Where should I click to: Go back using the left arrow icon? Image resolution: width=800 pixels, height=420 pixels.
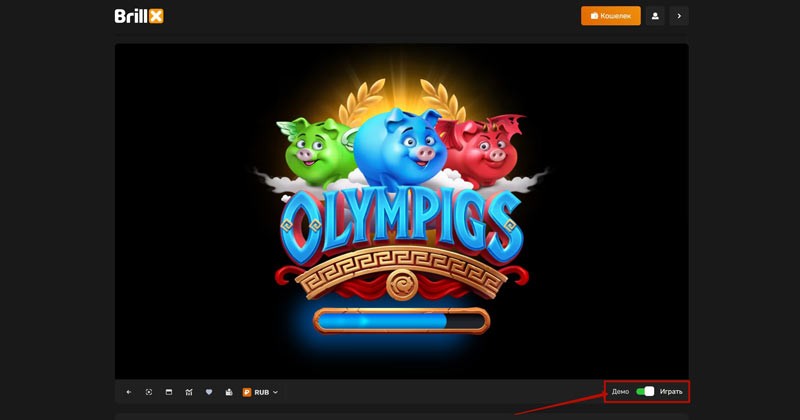(x=129, y=392)
